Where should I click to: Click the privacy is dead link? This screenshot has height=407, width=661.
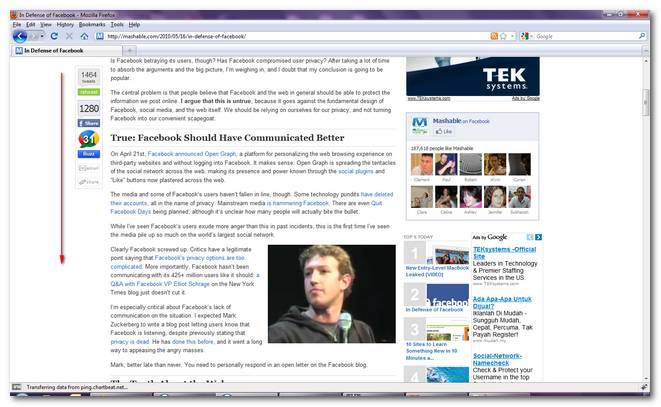(130, 342)
